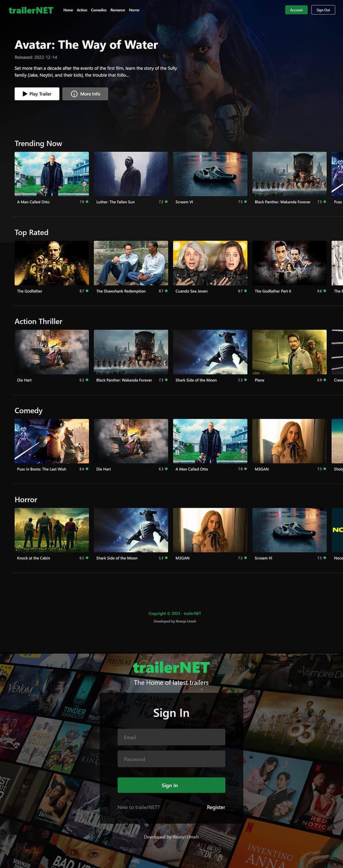Image resolution: width=343 pixels, height=868 pixels.
Task: Open Luther: The Fallen Sun thumbnail
Action: click(131, 174)
